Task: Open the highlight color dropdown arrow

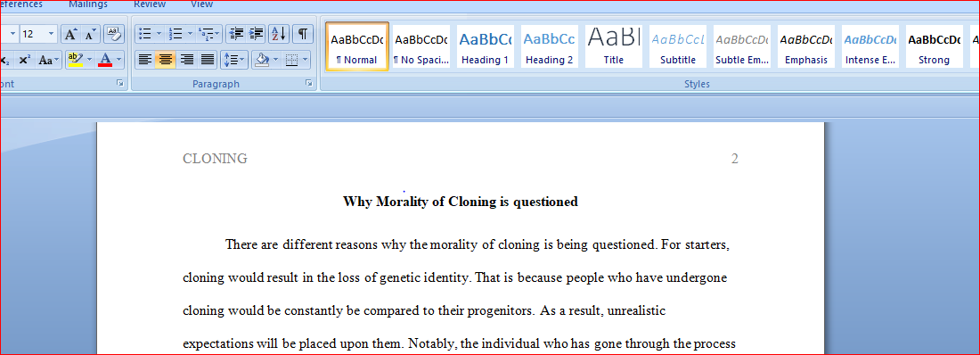Action: (89, 60)
